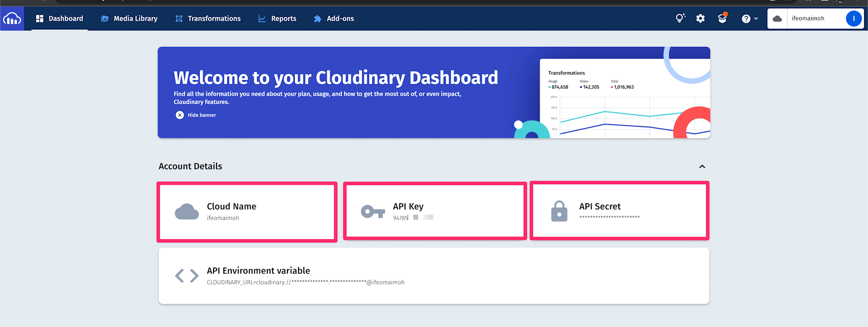Image resolution: width=868 pixels, height=327 pixels.
Task: Reveal the masked API Secret value
Action: (x=609, y=217)
